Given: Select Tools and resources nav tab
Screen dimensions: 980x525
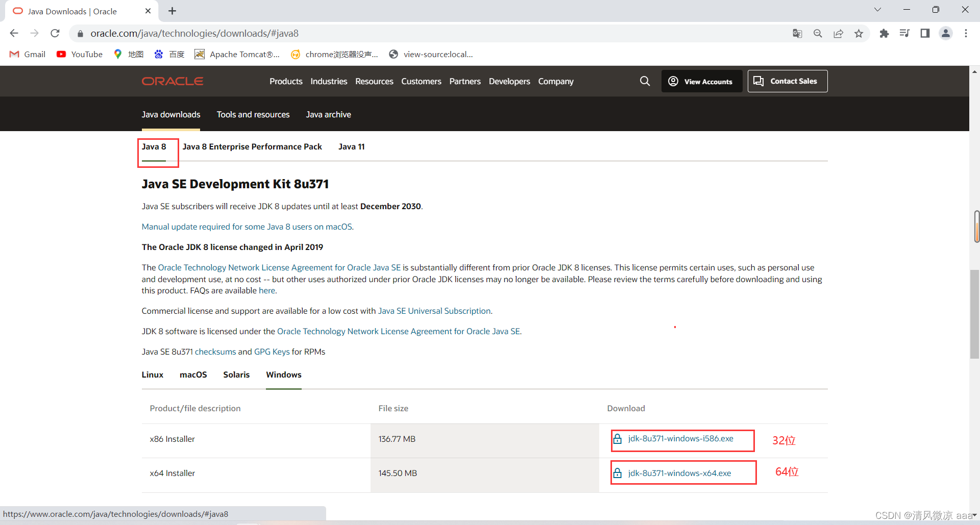Looking at the screenshot, I should pyautogui.click(x=253, y=114).
